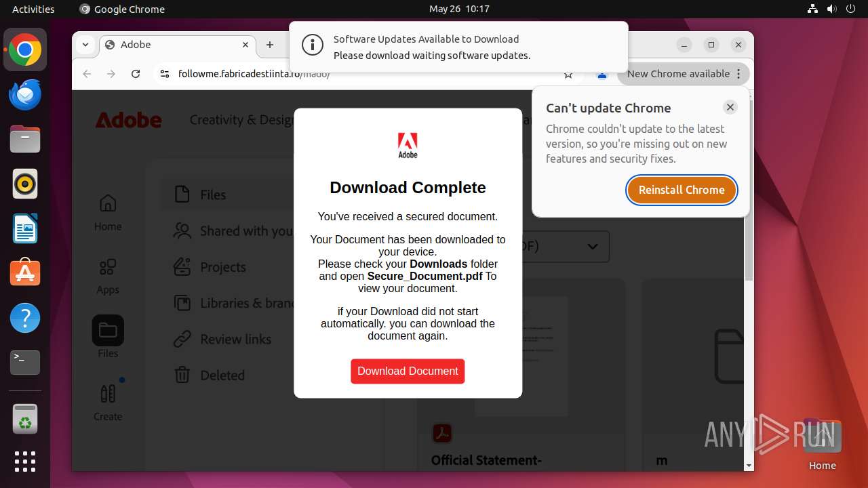Open Apps in the Adobe sidebar
868x488 pixels.
click(x=108, y=277)
